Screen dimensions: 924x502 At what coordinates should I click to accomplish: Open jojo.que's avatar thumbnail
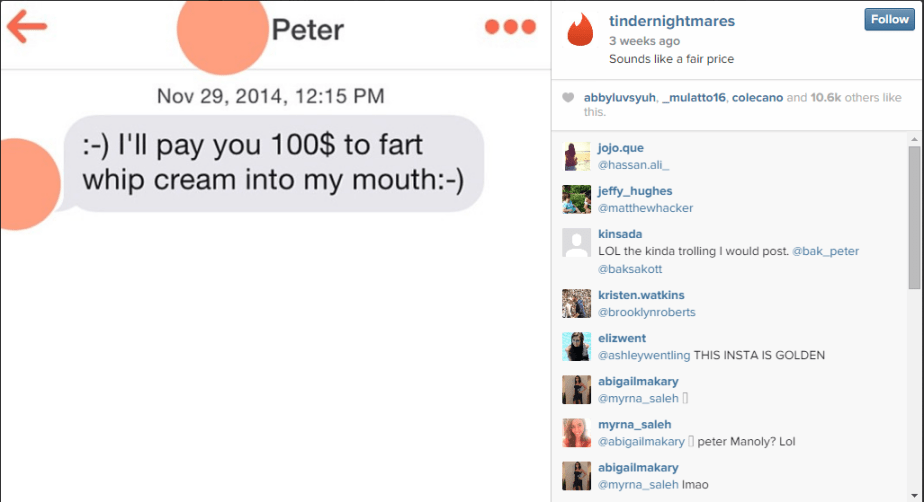click(576, 156)
